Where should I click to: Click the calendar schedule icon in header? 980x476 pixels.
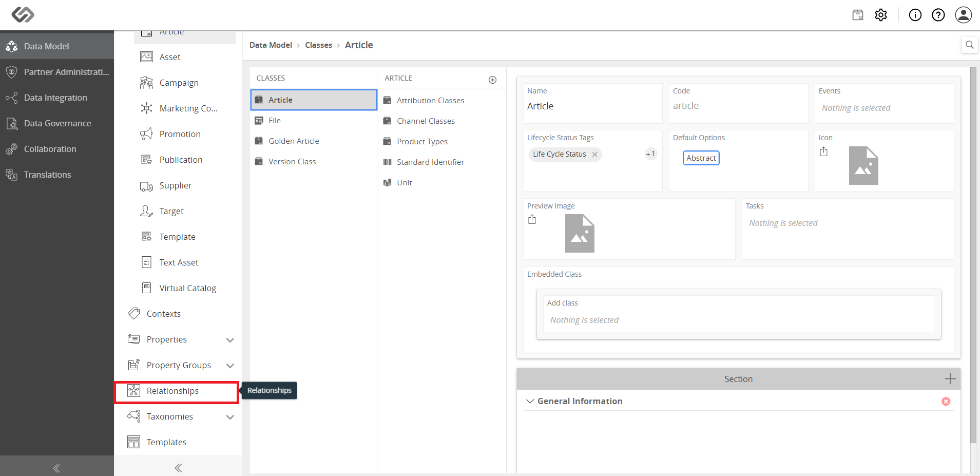pyautogui.click(x=858, y=15)
